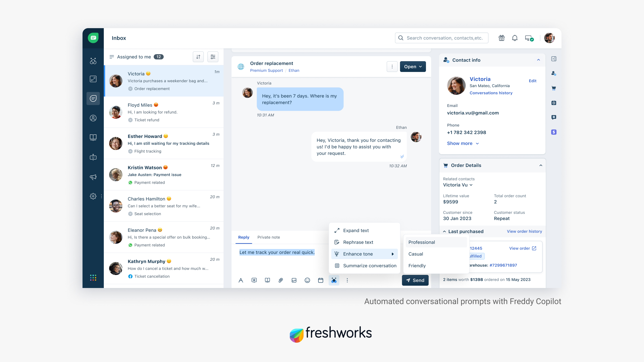Click the messaging/inbox sidebar icon
This screenshot has height=362, width=644.
[x=93, y=98]
